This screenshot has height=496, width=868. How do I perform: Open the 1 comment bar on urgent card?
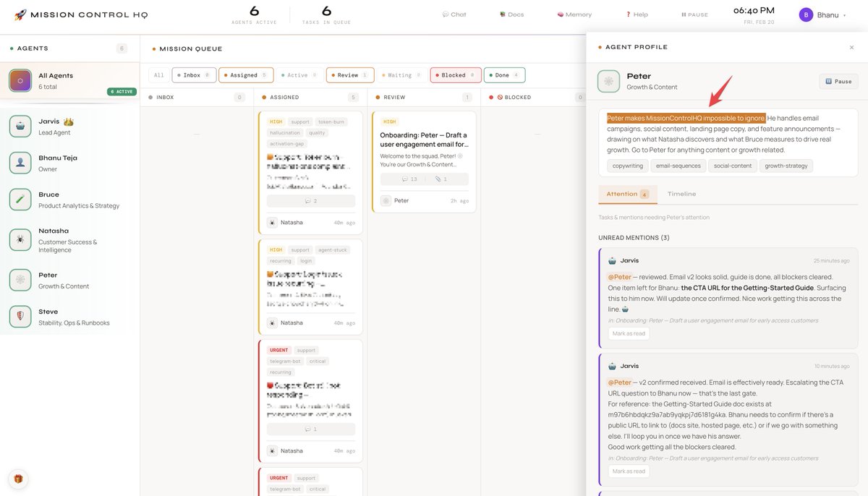311,429
